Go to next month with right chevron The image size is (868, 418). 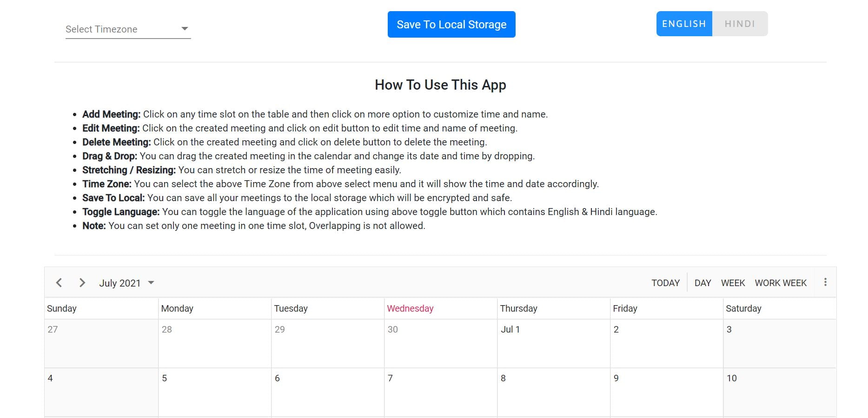82,283
